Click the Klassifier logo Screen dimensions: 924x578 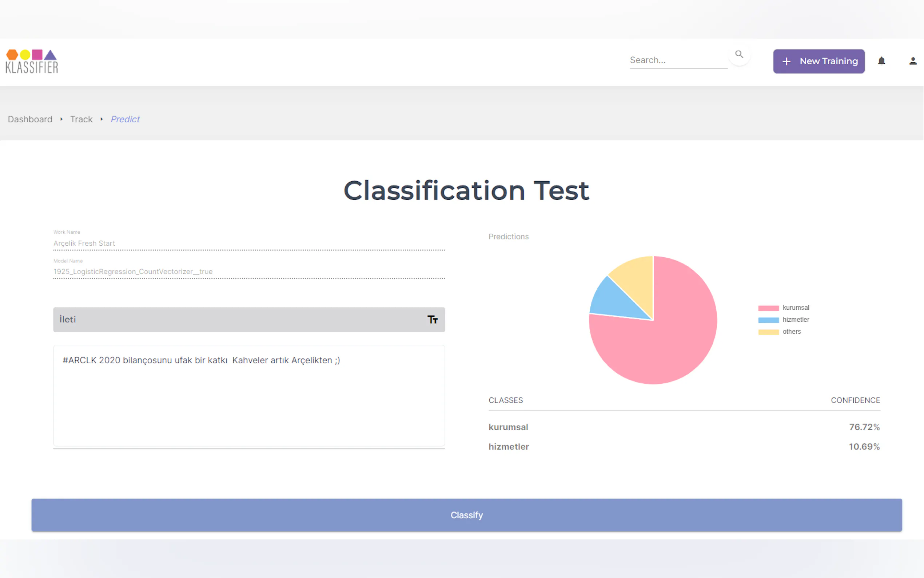[32, 61]
